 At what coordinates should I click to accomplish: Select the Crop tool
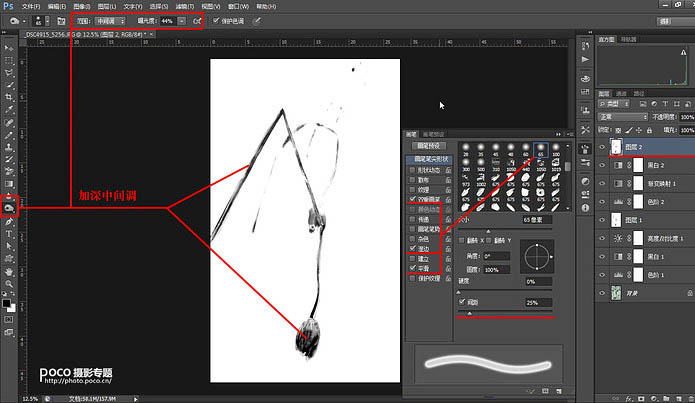point(9,97)
